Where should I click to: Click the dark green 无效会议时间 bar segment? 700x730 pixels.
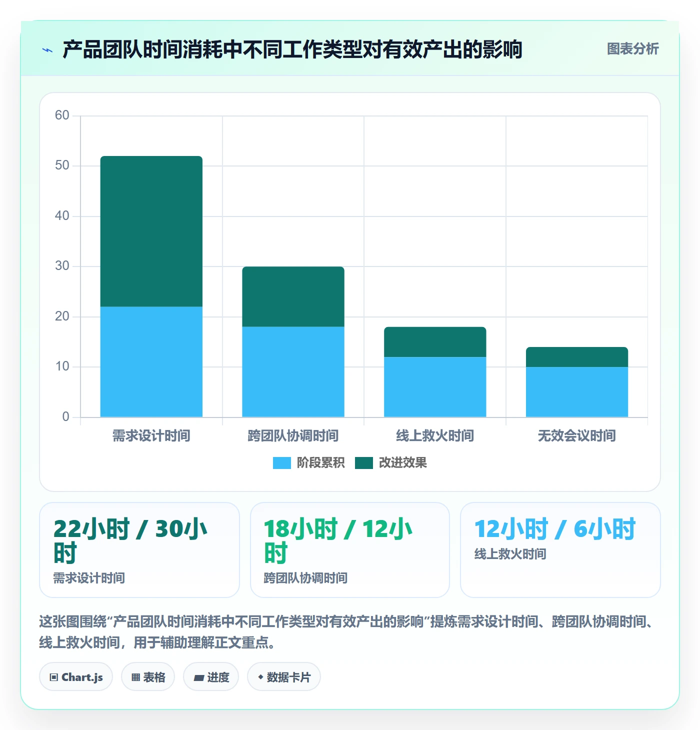(x=577, y=357)
